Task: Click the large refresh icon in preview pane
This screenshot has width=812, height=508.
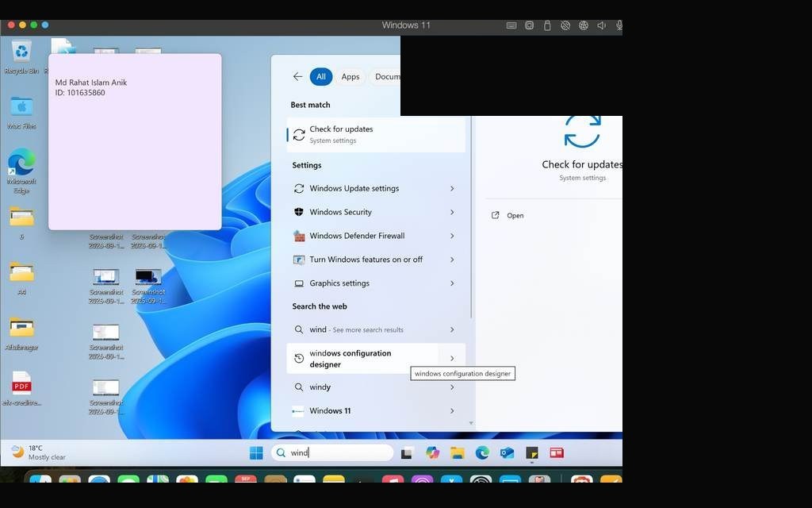Action: [582, 131]
